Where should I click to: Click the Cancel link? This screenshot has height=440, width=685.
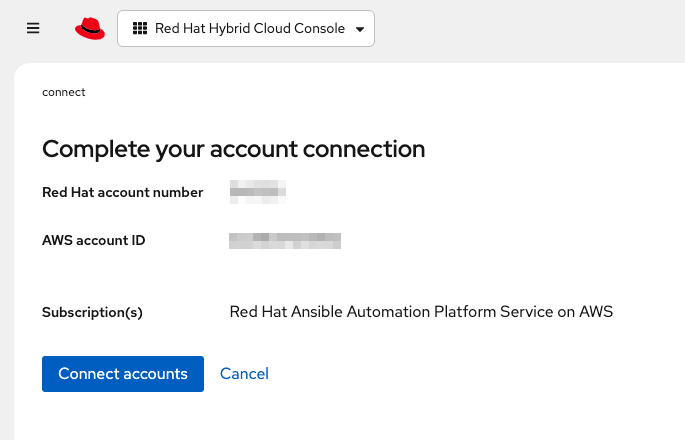244,374
